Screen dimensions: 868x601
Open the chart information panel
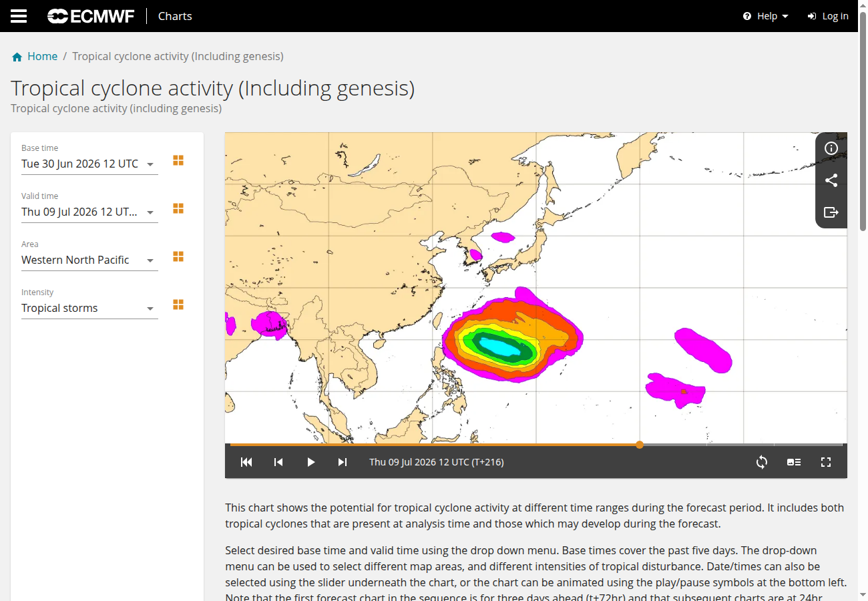point(831,148)
